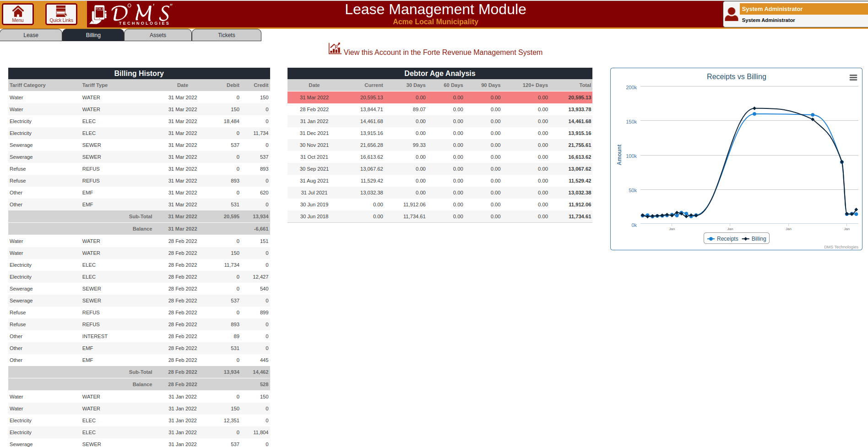Viewport: 868px width, 447px height.
Task: Click the Debit column header
Action: 233,85
